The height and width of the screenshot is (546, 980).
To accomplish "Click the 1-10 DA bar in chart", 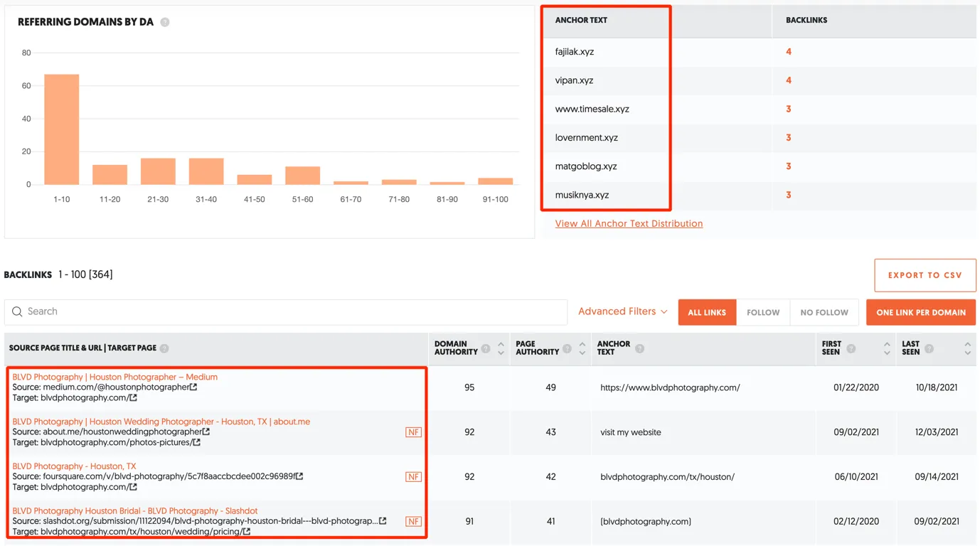I will click(62, 129).
